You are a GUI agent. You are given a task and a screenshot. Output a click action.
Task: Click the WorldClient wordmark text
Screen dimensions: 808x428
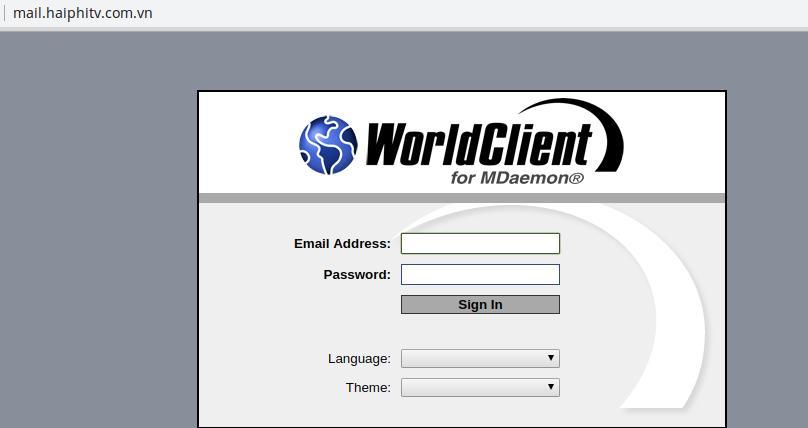(479, 144)
